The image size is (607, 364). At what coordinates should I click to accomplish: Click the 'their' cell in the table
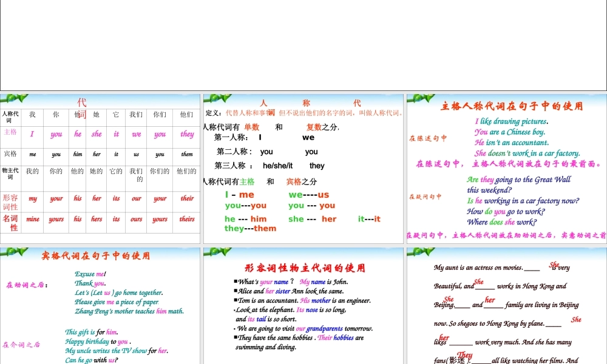click(186, 198)
